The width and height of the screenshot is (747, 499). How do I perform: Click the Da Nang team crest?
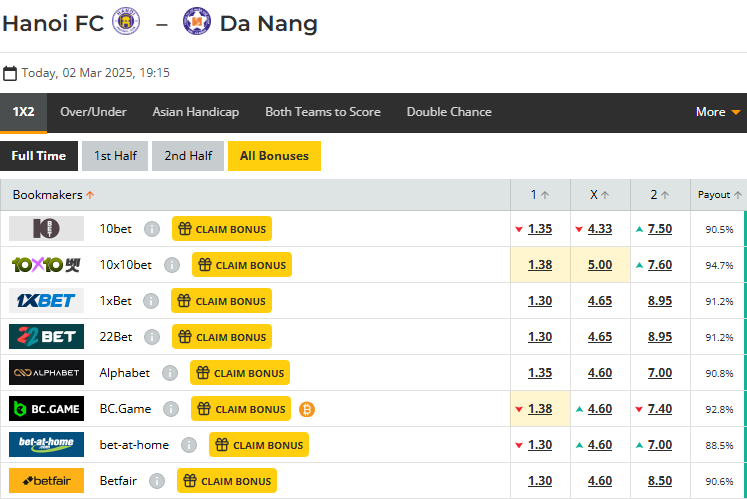pyautogui.click(x=197, y=22)
